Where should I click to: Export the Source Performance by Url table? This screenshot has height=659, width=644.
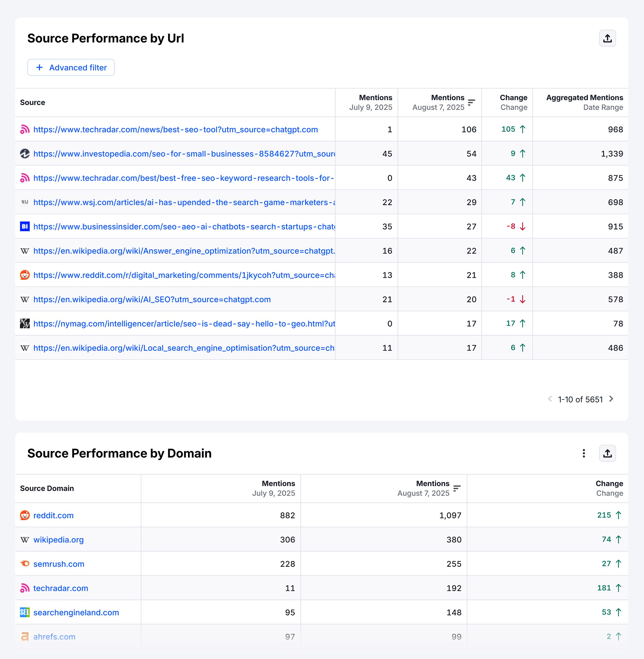[607, 38]
